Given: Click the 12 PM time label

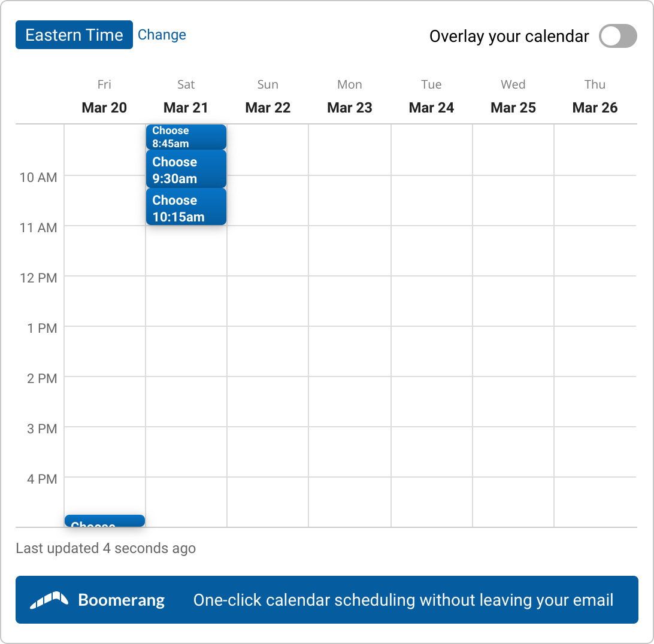Looking at the screenshot, I should [x=38, y=278].
